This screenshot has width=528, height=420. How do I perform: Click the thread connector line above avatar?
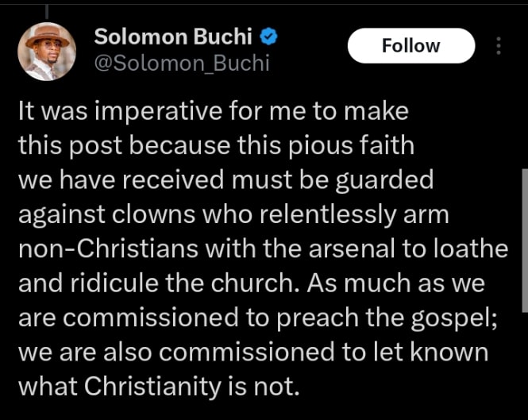tap(46, 8)
